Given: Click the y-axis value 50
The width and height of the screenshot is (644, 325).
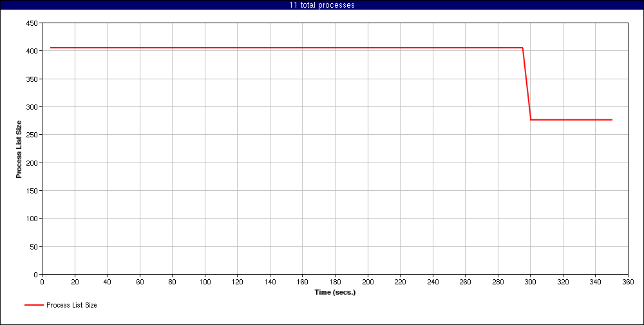Looking at the screenshot, I should [35, 246].
